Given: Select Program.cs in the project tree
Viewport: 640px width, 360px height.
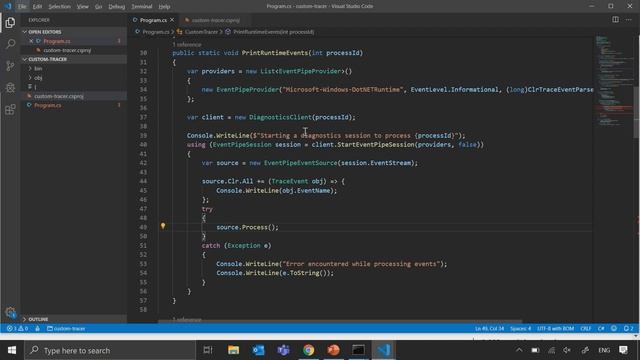Looking at the screenshot, I should (x=48, y=105).
